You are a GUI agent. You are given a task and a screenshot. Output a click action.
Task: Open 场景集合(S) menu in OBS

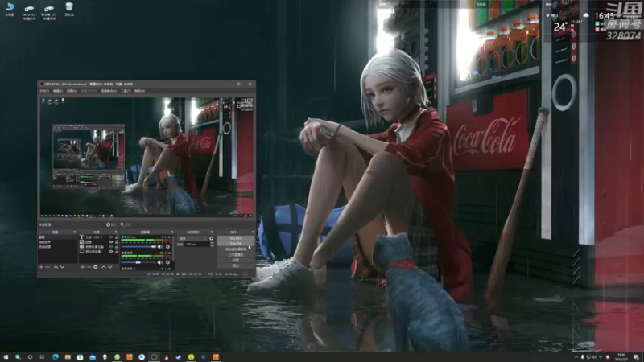click(x=109, y=91)
